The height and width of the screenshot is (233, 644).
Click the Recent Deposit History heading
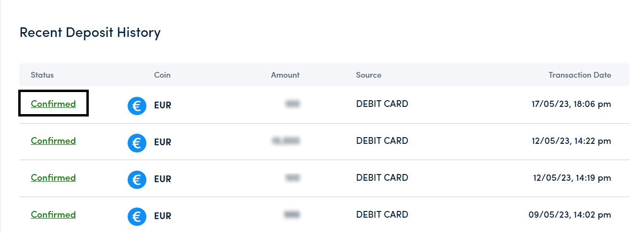pos(90,33)
